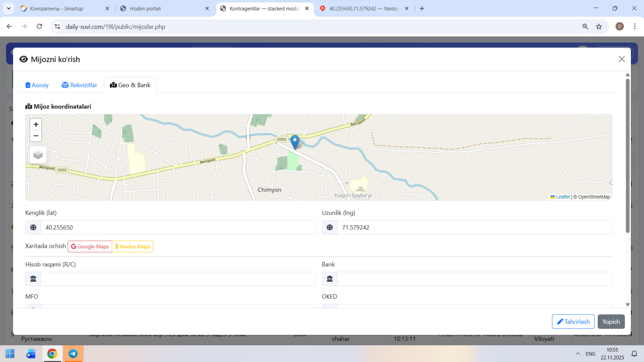Switch to the Rekvizitlar tab

79,85
